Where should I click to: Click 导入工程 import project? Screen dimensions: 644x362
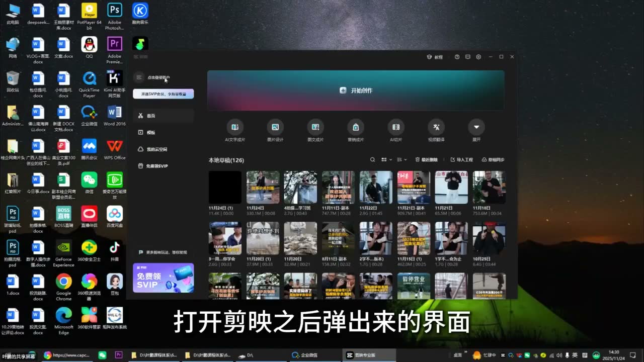(x=461, y=160)
